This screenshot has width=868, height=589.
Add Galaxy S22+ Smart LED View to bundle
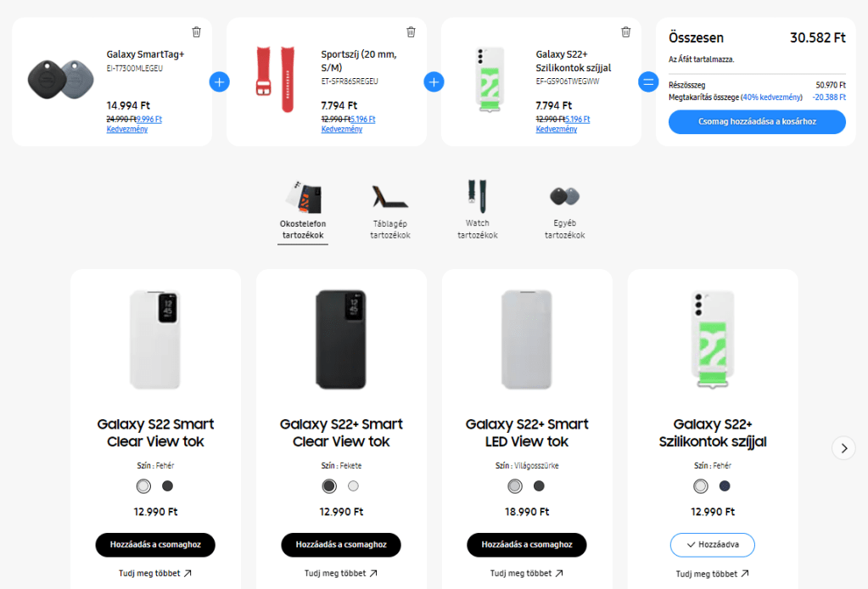[x=526, y=545]
